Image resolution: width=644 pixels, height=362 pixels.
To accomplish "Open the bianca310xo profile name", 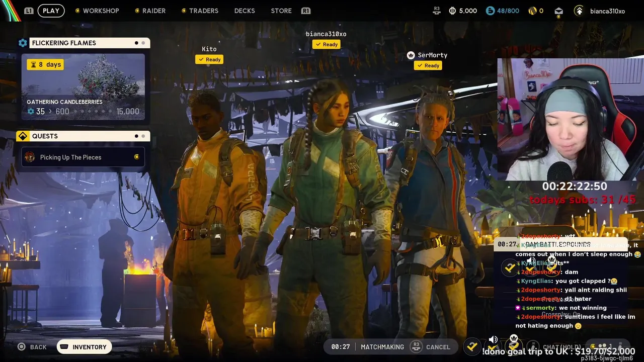I will coord(607,11).
